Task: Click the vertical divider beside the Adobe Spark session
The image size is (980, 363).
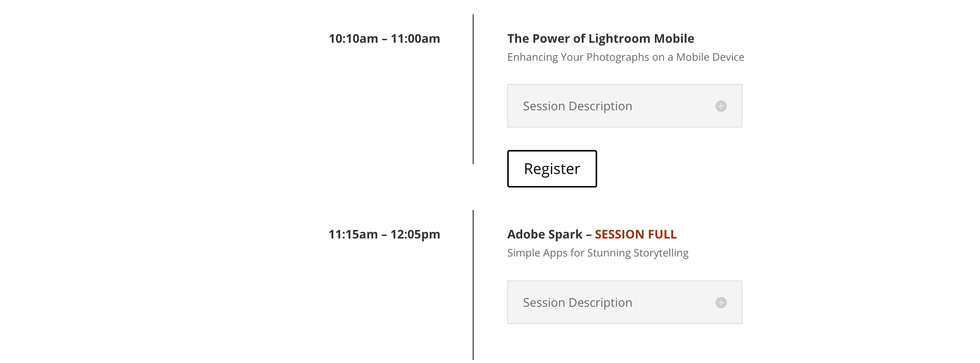Action: 473,285
